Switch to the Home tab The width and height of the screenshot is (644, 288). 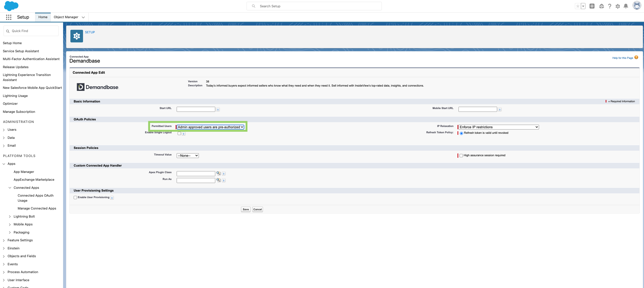pos(43,17)
